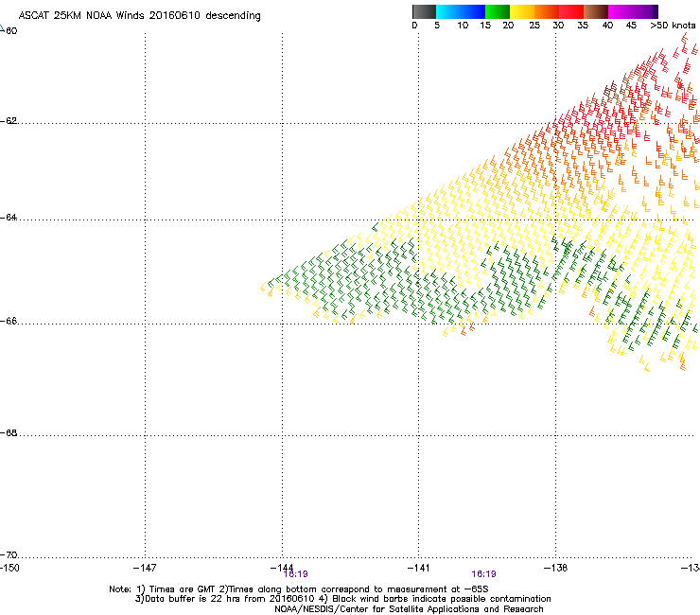The height and width of the screenshot is (615, 700).
Task: Click the 'Data buffer is 22 hrs' note
Action: pos(342,599)
